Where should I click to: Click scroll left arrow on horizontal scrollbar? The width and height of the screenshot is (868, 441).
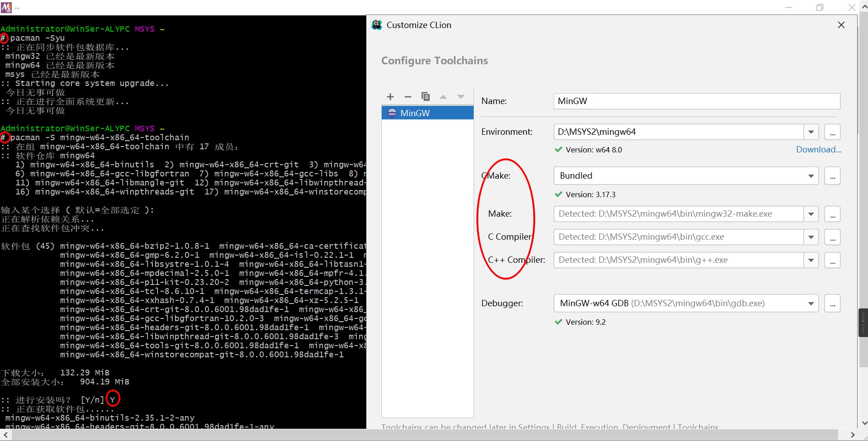[x=6, y=435]
